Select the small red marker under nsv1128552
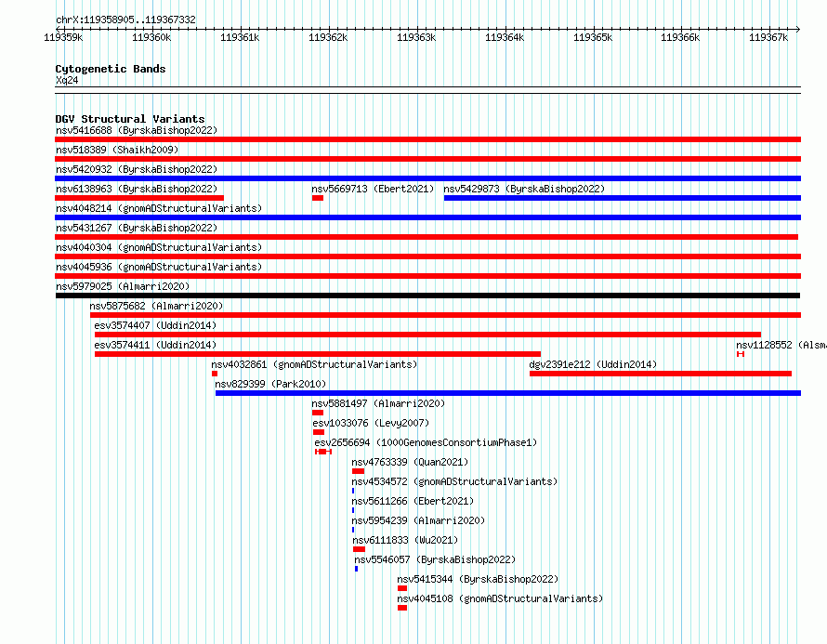827x644 pixels. coord(741,354)
